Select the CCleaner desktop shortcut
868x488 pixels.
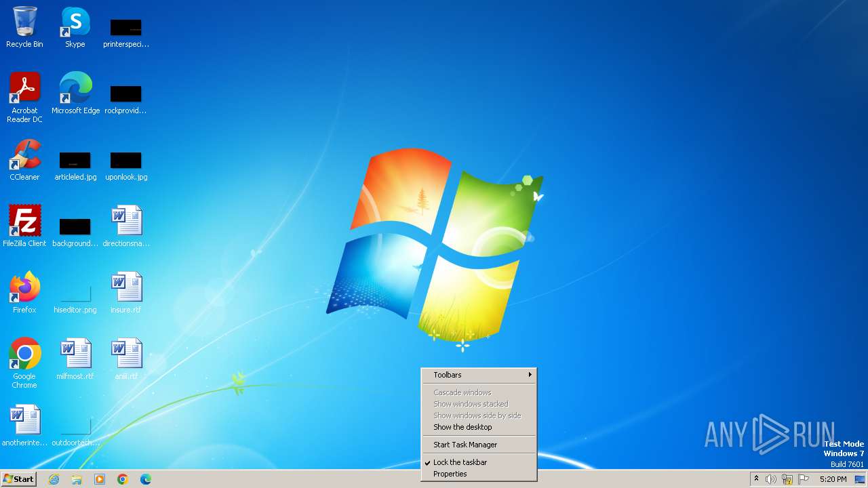point(24,160)
